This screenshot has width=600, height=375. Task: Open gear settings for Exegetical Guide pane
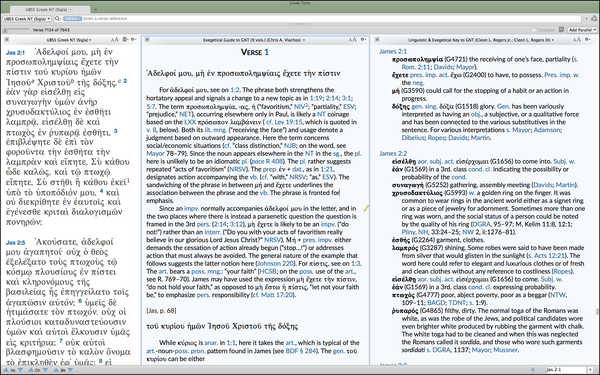pos(363,39)
